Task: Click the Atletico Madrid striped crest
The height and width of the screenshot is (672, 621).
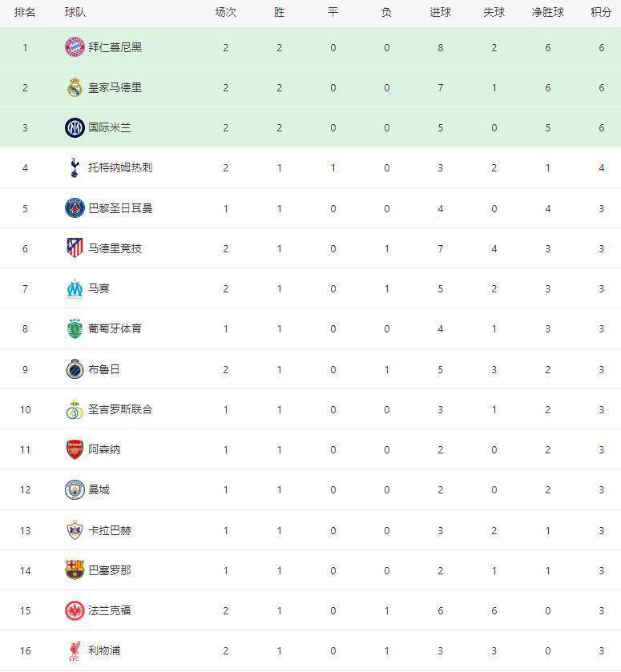Action: (x=75, y=248)
